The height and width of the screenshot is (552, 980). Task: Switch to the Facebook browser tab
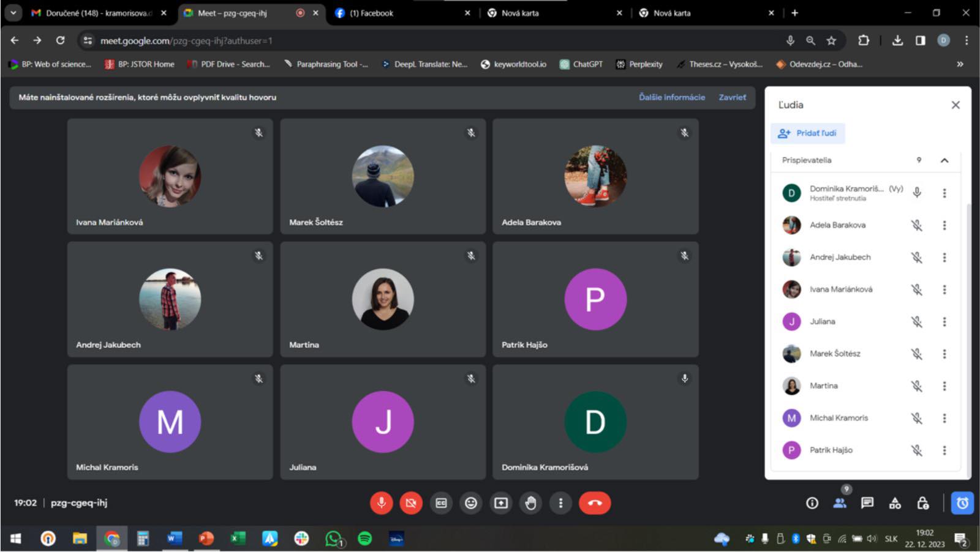tap(371, 13)
